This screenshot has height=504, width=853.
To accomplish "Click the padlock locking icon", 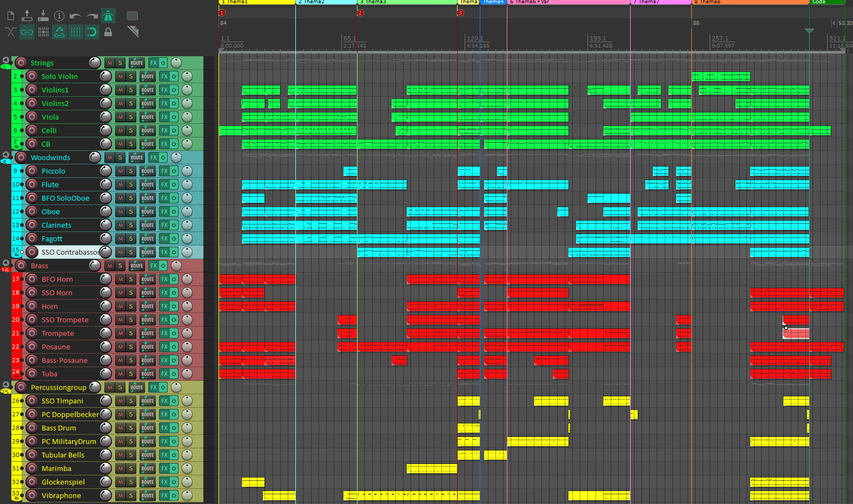I will click(x=108, y=32).
